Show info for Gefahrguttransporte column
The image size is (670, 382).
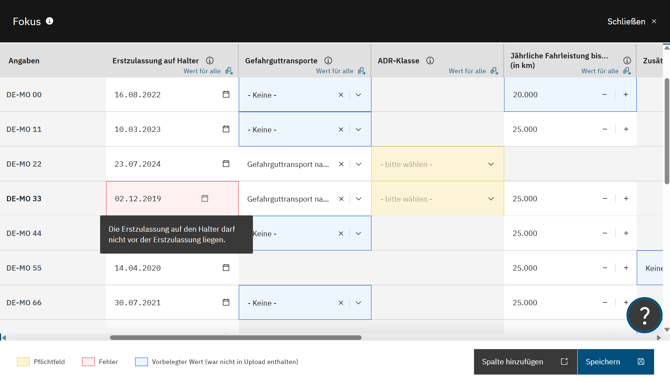[x=328, y=61]
